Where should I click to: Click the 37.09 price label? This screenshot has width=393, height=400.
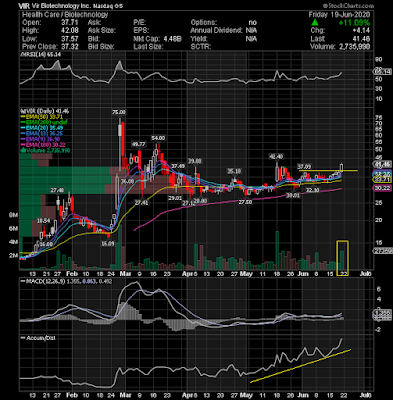pos(304,166)
